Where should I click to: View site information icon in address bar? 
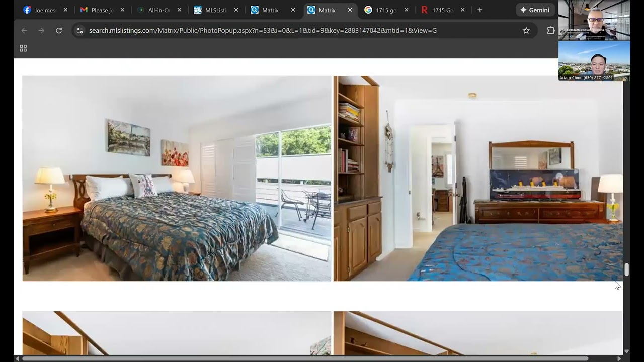click(79, 30)
